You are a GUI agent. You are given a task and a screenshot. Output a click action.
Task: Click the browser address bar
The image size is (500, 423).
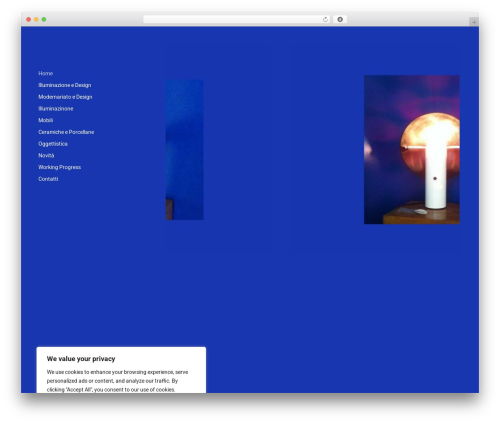pos(236,19)
